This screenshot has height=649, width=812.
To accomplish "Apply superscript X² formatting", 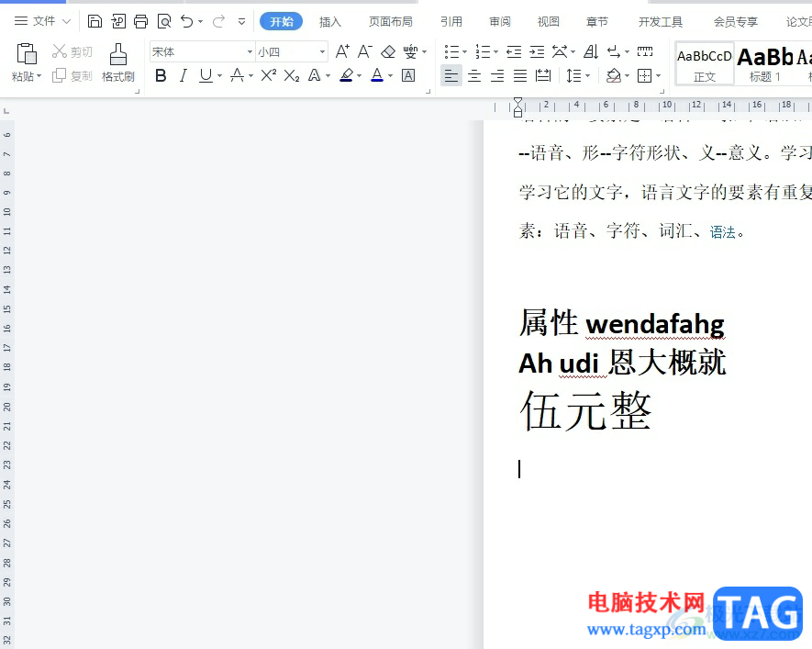I will pos(268,75).
